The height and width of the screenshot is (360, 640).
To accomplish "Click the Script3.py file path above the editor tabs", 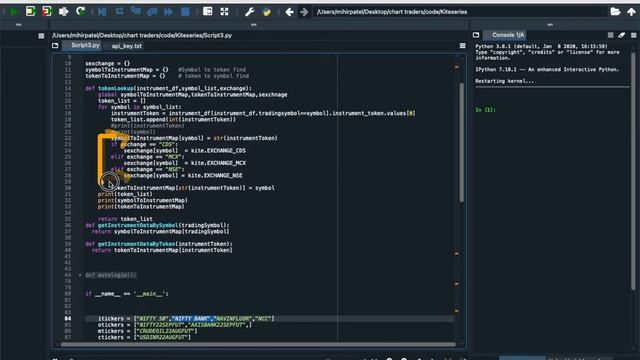I will [142, 36].
